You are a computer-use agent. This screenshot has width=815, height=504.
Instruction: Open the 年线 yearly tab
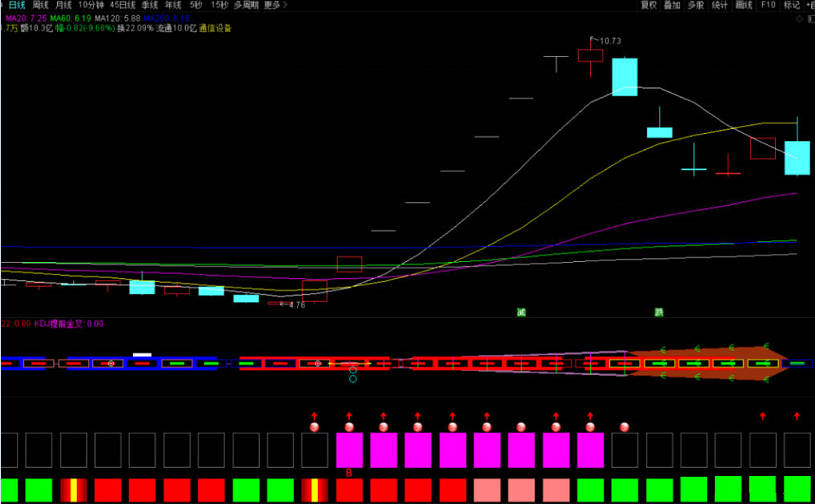tap(173, 5)
